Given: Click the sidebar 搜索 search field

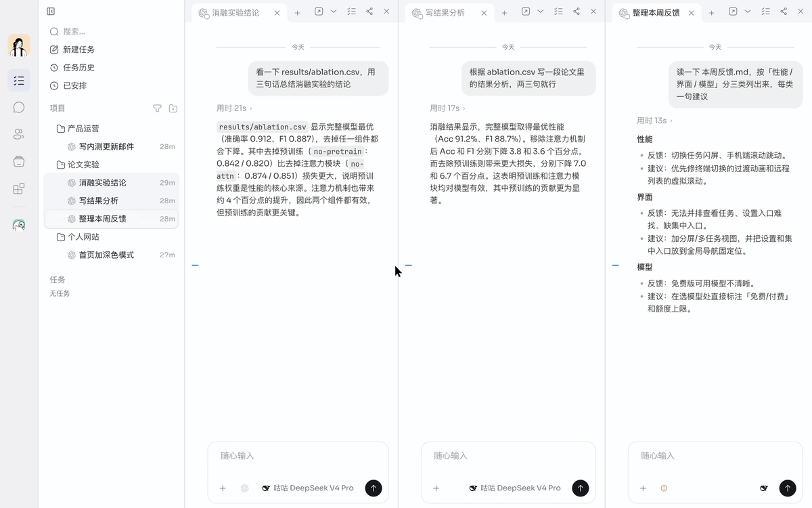Looking at the screenshot, I should coord(112,31).
